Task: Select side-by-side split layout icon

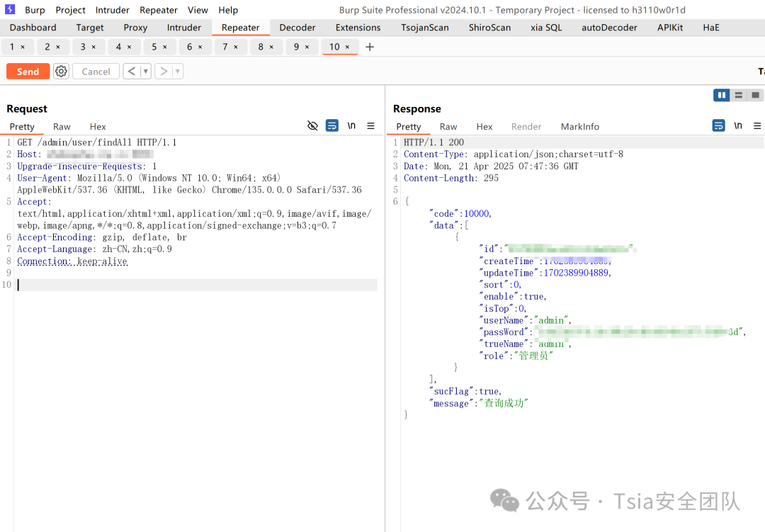Action: (x=721, y=95)
